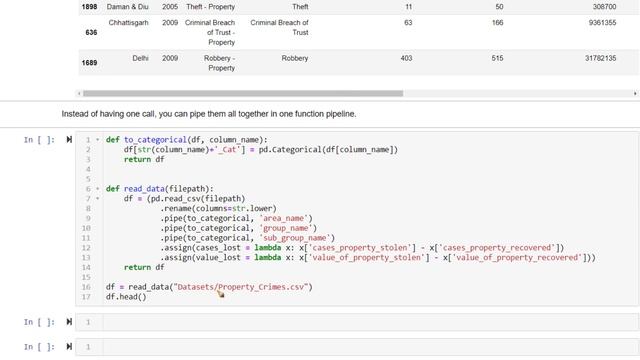Click 'value_lost' on the assign line 13

click(x=218, y=258)
